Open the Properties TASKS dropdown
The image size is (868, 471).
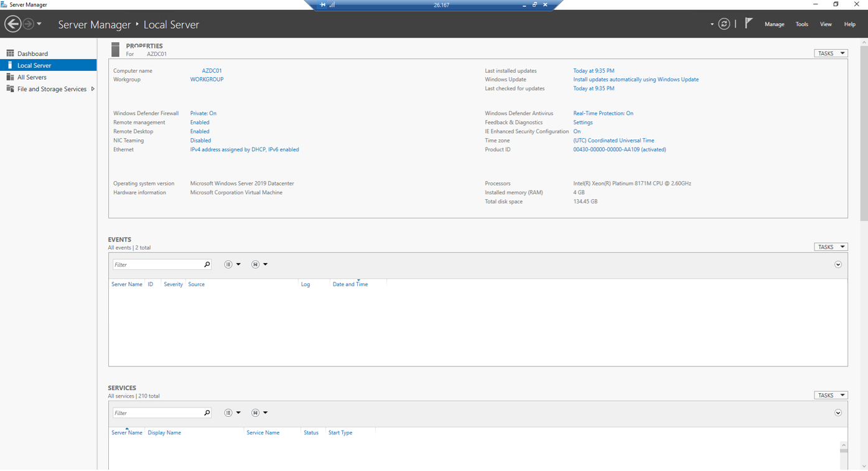831,54
